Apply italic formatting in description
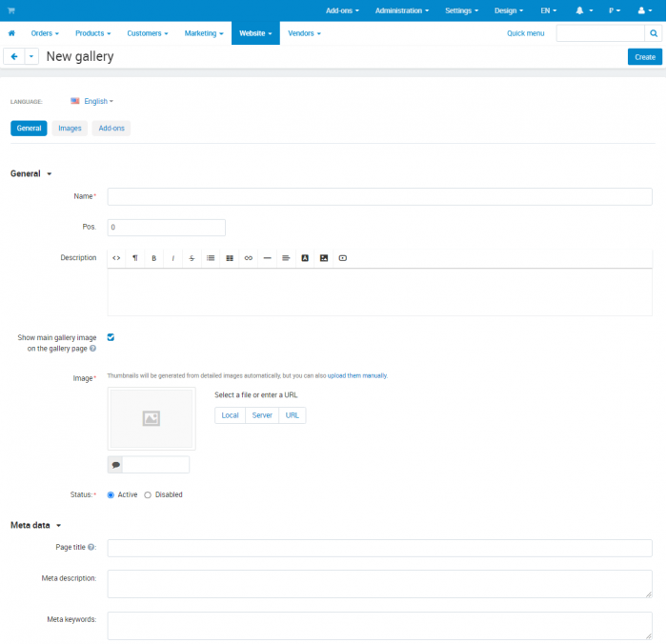Image resolution: width=667 pixels, height=644 pixels. pyautogui.click(x=173, y=258)
